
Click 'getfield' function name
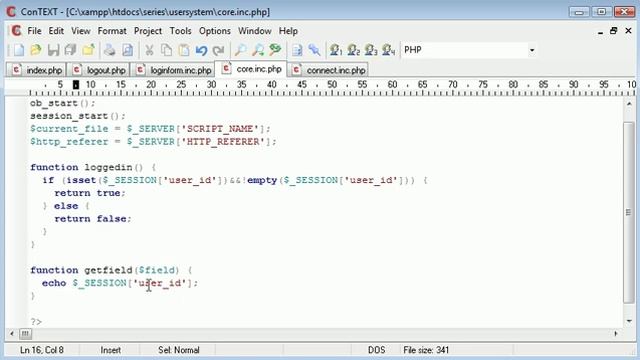[108, 270]
